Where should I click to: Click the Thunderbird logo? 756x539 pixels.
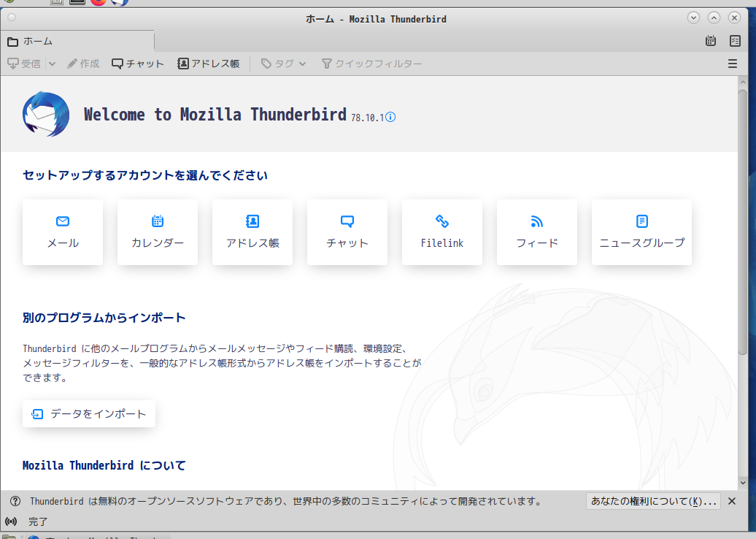point(46,115)
